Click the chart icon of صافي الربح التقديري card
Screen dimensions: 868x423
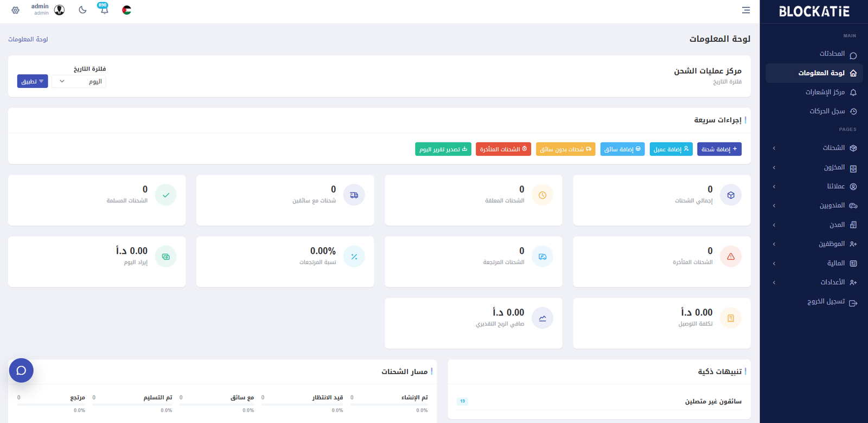tap(542, 318)
